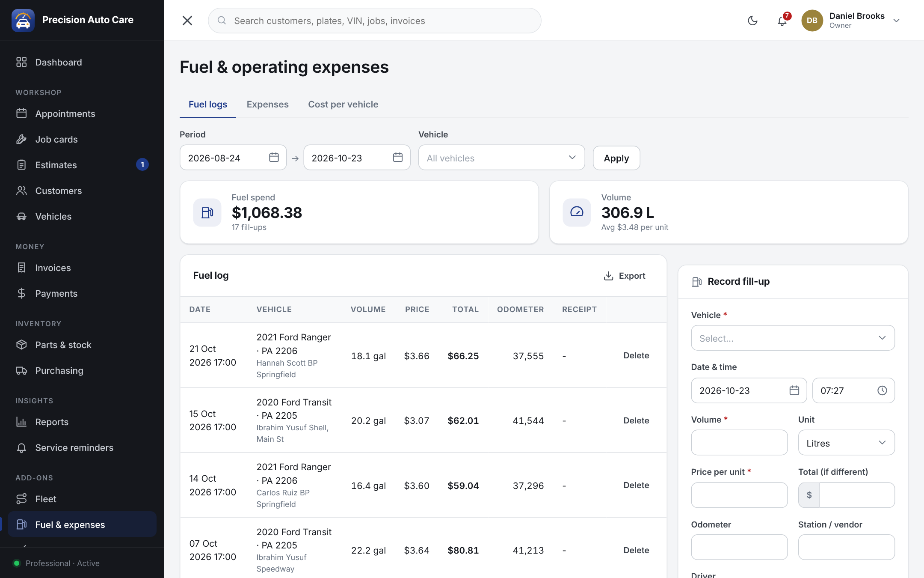Open the Unit dropdown showing Litres

846,443
